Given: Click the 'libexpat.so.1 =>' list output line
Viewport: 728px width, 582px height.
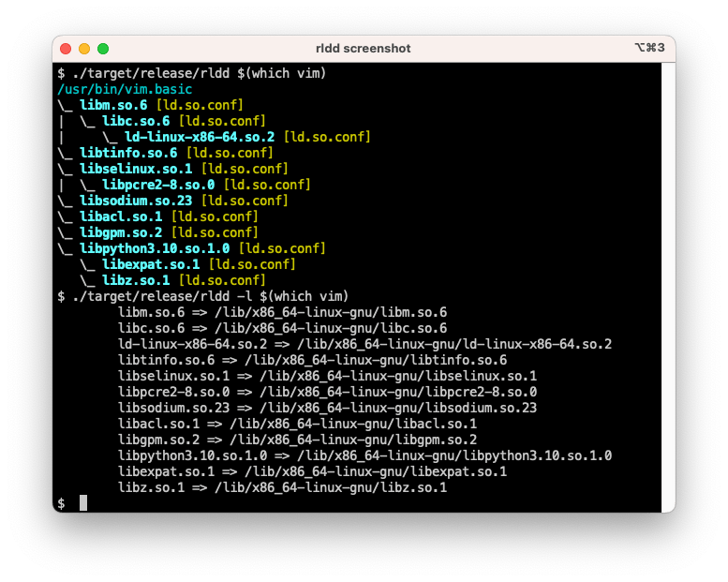Looking at the screenshot, I should [312, 471].
